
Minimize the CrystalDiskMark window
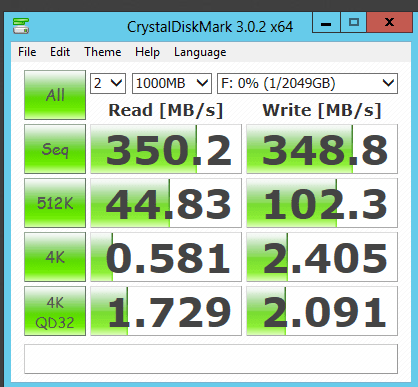click(x=326, y=22)
